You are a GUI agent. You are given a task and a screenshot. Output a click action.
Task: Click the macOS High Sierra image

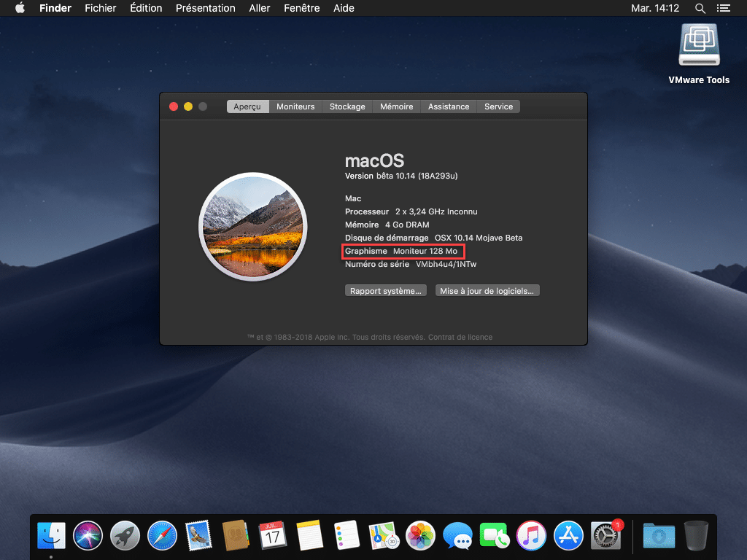coord(253,227)
